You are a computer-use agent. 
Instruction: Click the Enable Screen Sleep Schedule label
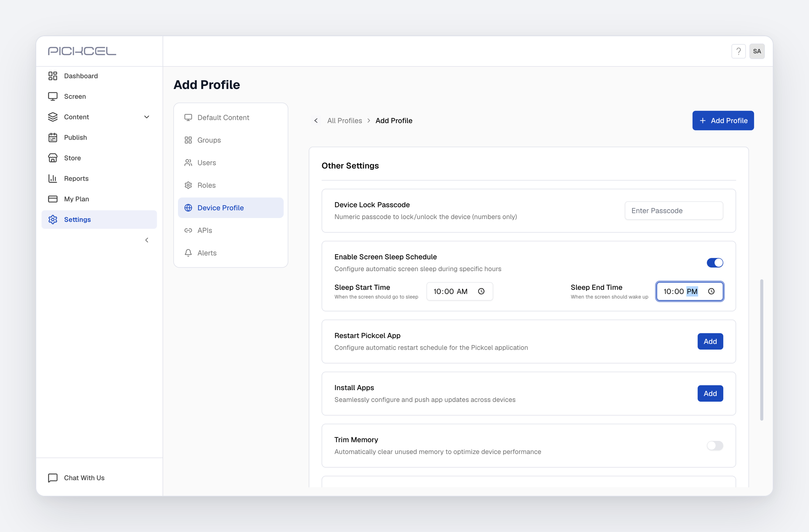click(x=385, y=257)
